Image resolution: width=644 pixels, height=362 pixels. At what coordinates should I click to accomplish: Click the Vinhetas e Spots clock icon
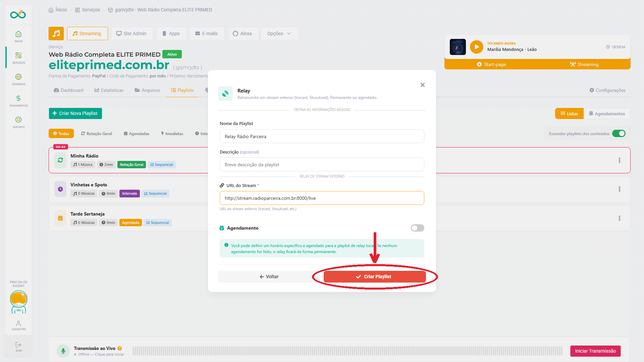[60, 189]
